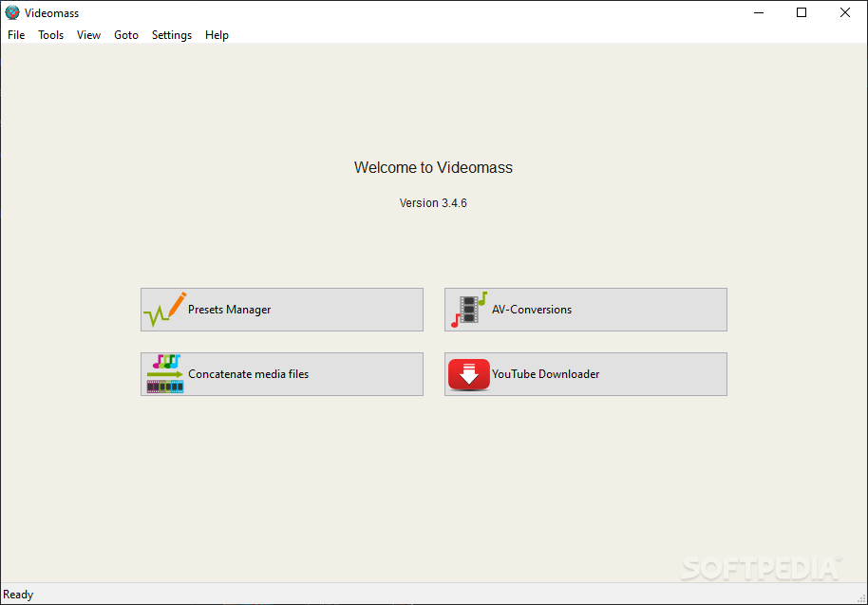
Task: Open the Help menu
Action: pos(217,35)
